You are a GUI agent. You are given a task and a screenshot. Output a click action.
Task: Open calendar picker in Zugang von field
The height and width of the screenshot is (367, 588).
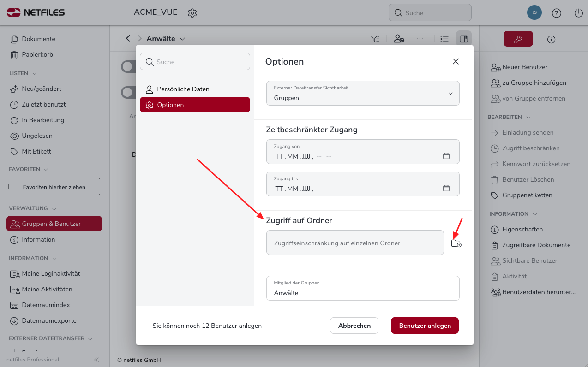point(446,156)
